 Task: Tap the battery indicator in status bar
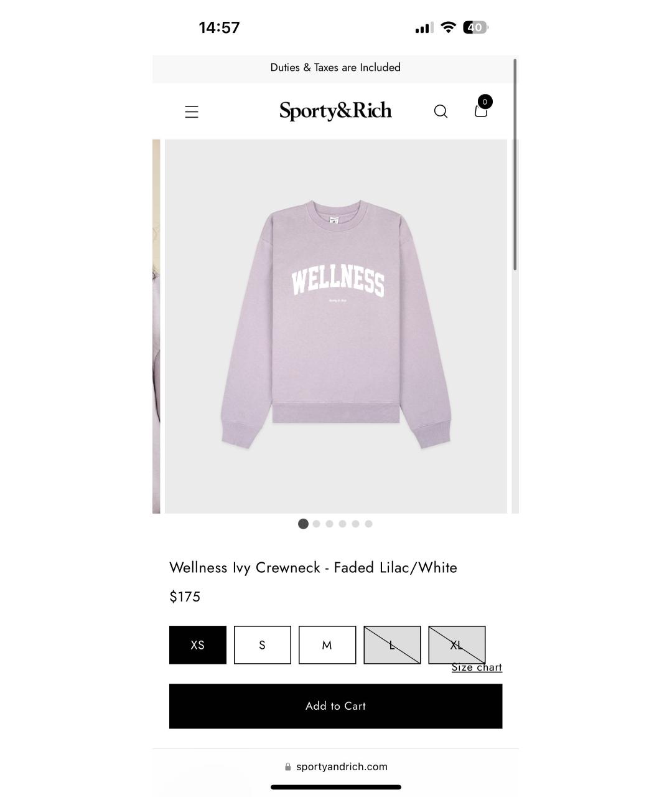pos(475,27)
